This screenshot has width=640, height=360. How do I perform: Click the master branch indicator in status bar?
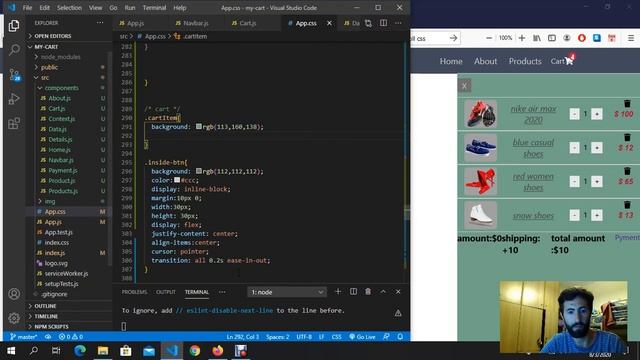point(24,337)
